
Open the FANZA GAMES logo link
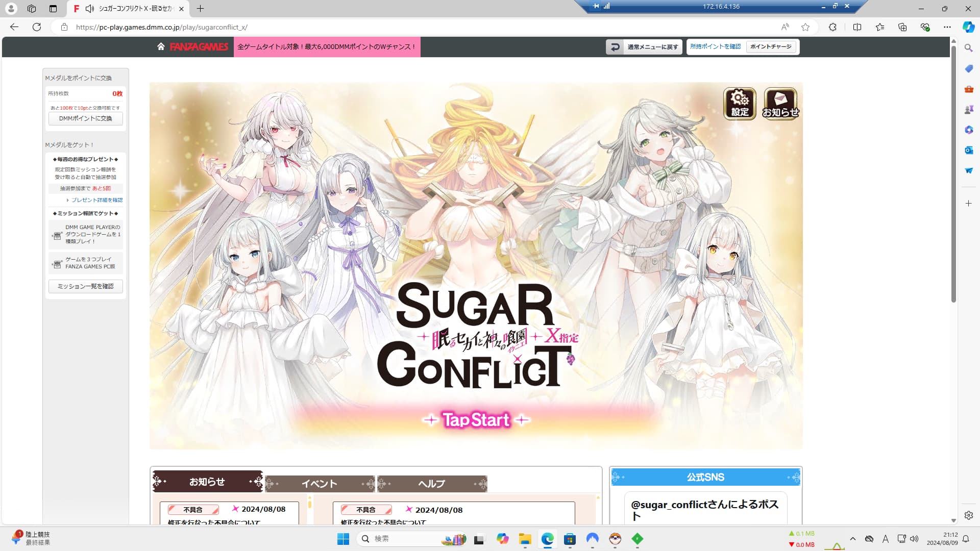(x=199, y=46)
